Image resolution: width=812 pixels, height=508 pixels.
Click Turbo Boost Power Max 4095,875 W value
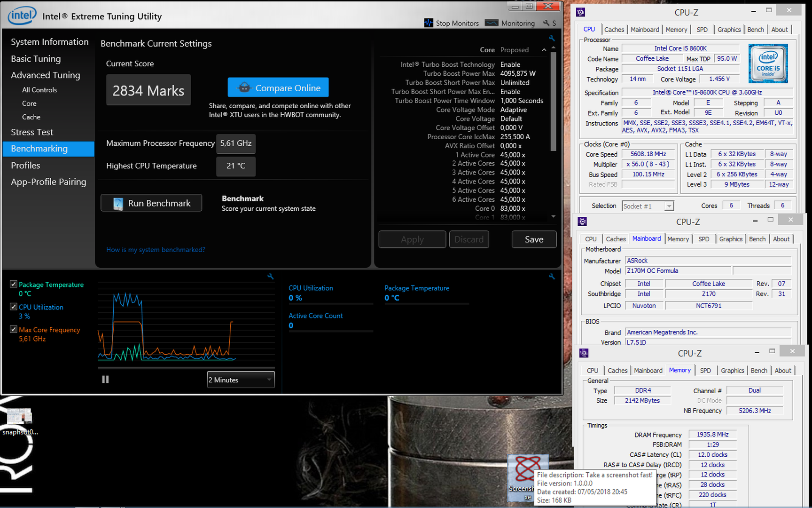(x=518, y=73)
